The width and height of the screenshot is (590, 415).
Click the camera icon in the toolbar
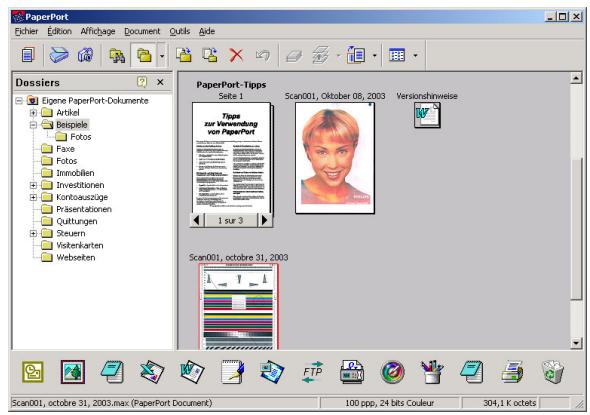[85, 55]
